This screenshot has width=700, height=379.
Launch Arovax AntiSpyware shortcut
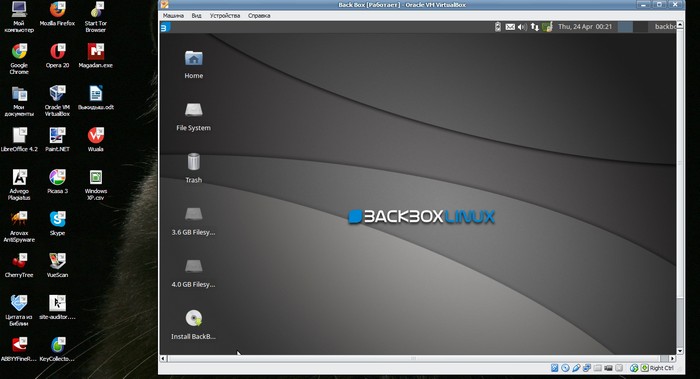click(19, 227)
